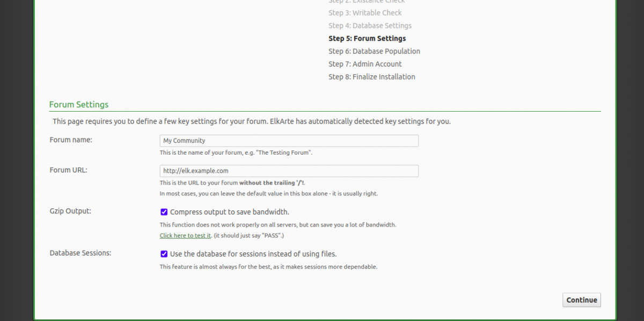Click the "Gzip Output:" row label
The height and width of the screenshot is (321, 644).
pyautogui.click(x=70, y=211)
